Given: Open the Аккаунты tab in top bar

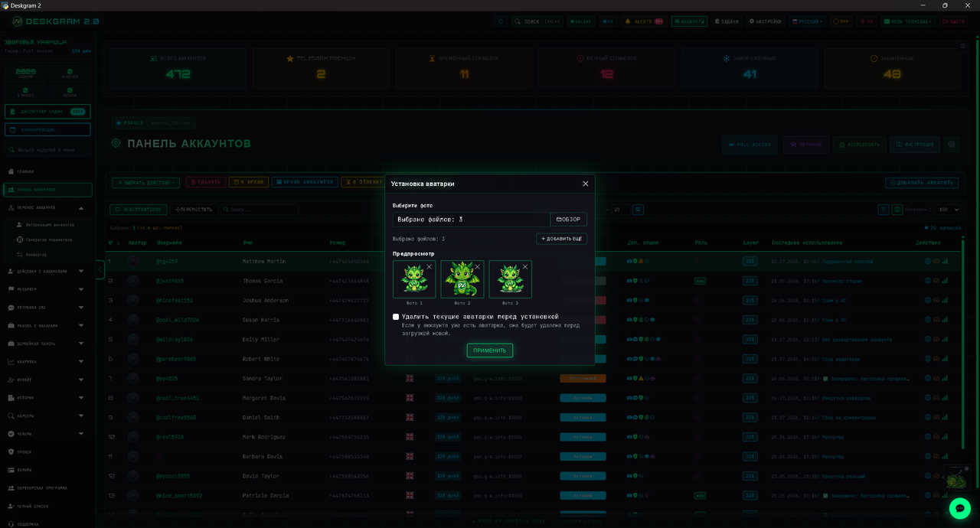Looking at the screenshot, I should coord(689,21).
